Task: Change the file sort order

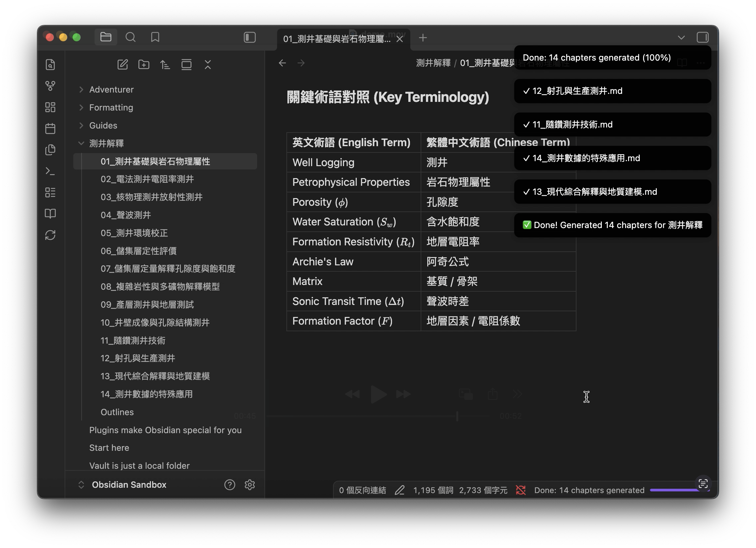Action: (165, 65)
